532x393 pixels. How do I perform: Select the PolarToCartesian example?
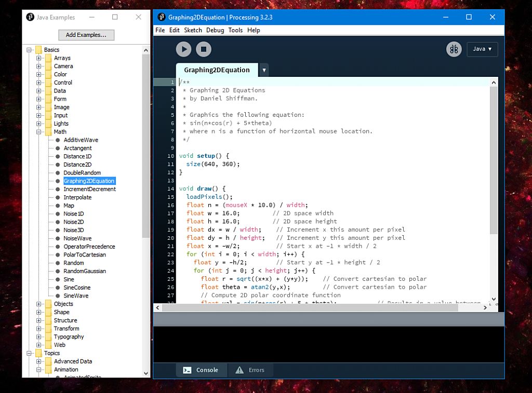pos(85,255)
